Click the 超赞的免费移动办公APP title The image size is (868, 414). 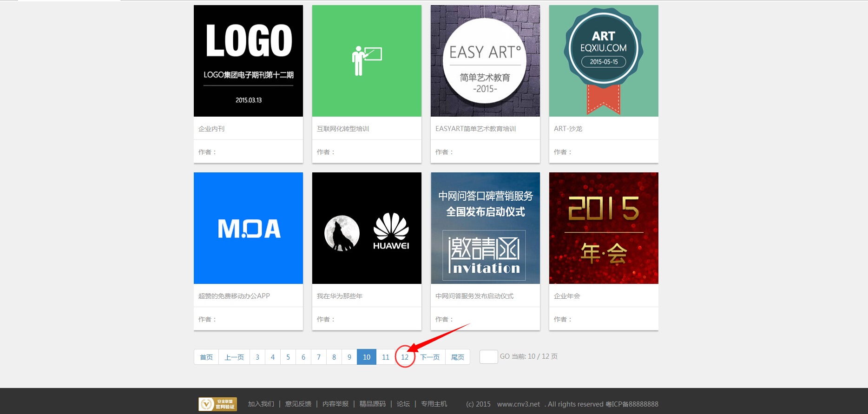click(x=234, y=296)
